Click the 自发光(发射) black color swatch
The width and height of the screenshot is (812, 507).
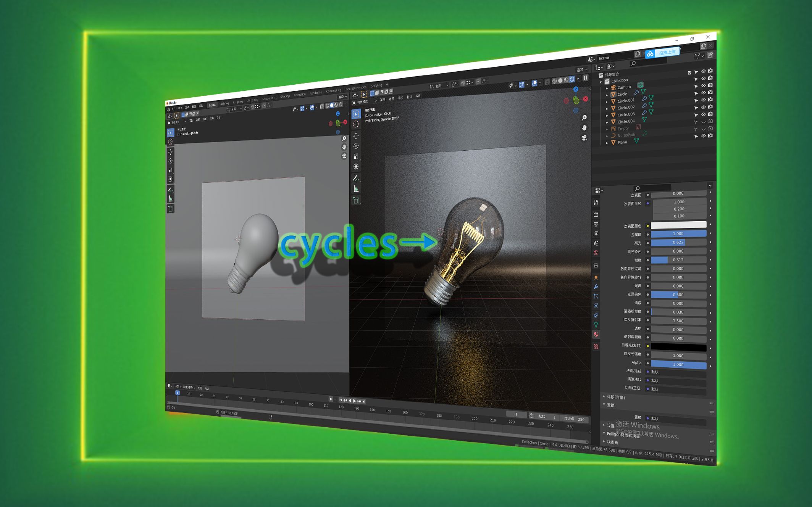tap(678, 347)
